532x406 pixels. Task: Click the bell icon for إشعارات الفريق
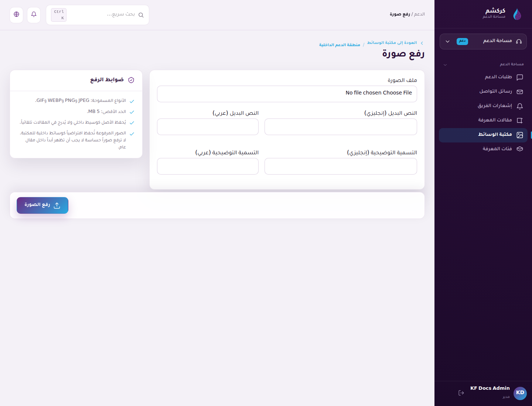pos(519,106)
